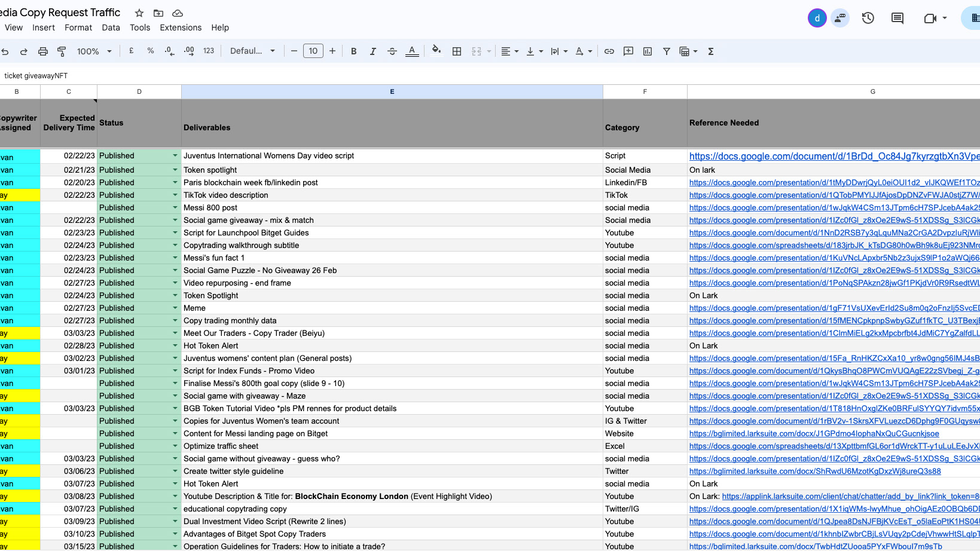
Task: Open vertical align dropdown
Action: 534,51
